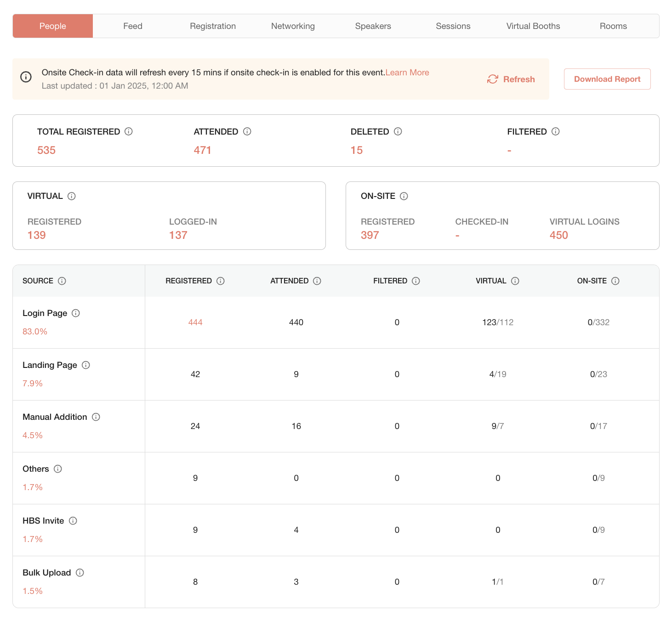This screenshot has height=621, width=672.
Task: Click on-site registered value 397
Action: [x=370, y=235]
